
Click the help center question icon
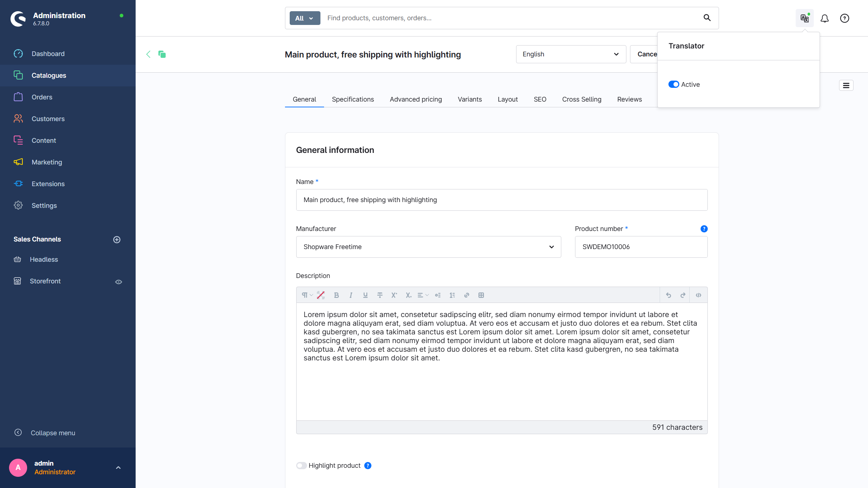tap(844, 18)
